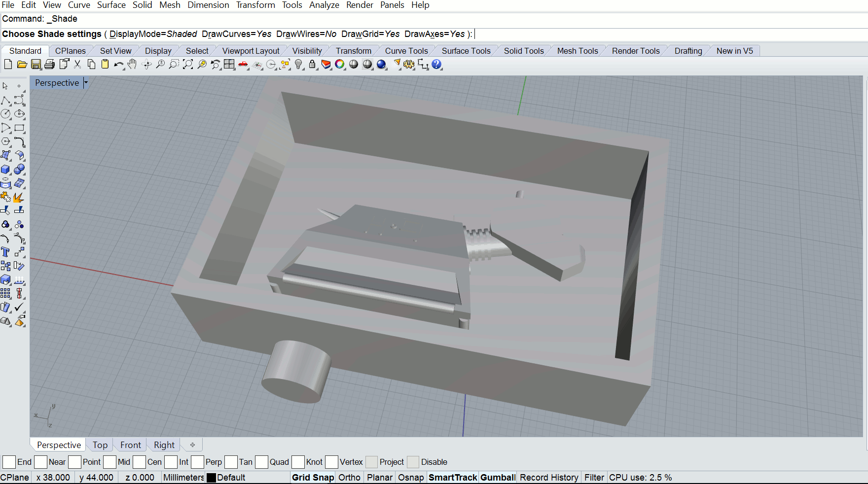Select the Ellipse tool
Viewport: 868px width, 484px height.
[19, 114]
